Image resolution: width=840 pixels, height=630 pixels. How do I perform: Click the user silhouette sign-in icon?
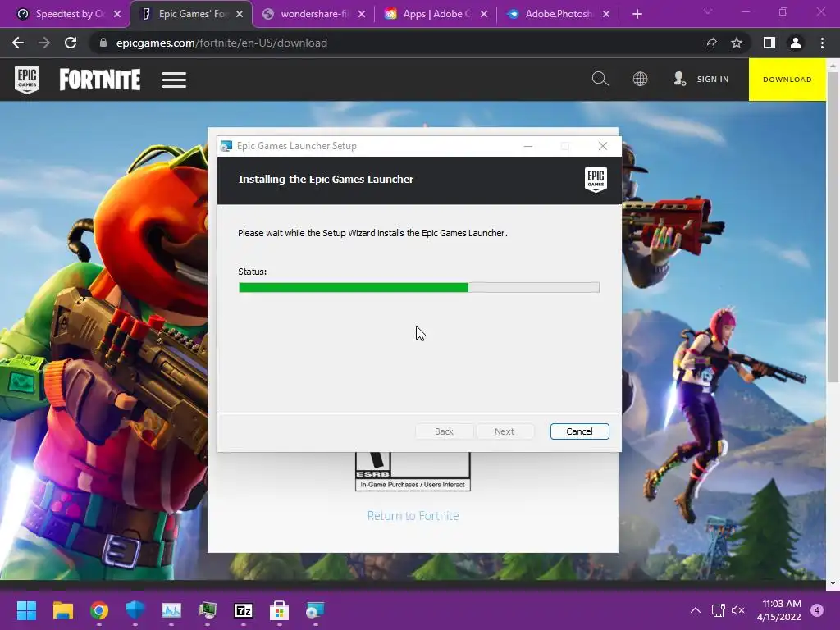(x=679, y=79)
